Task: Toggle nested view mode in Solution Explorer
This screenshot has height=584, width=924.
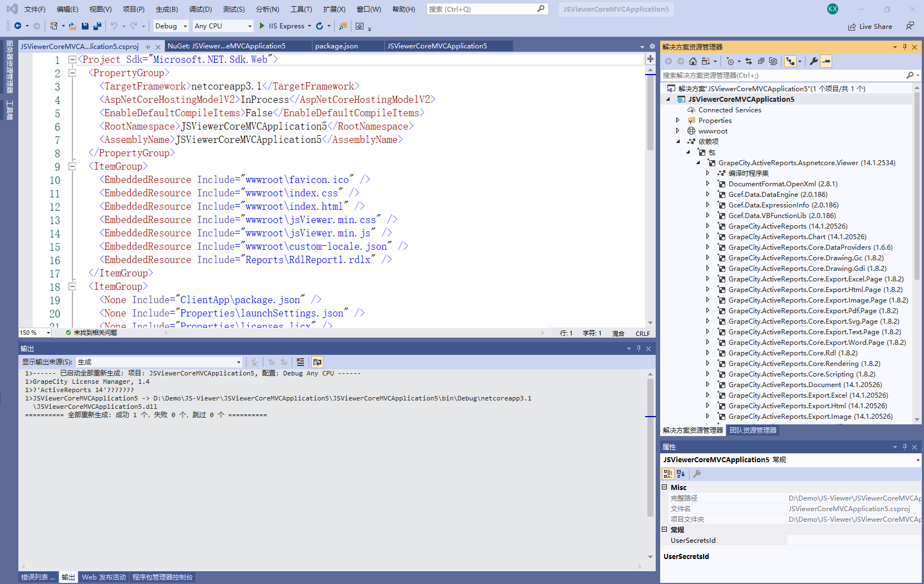Action: point(790,61)
